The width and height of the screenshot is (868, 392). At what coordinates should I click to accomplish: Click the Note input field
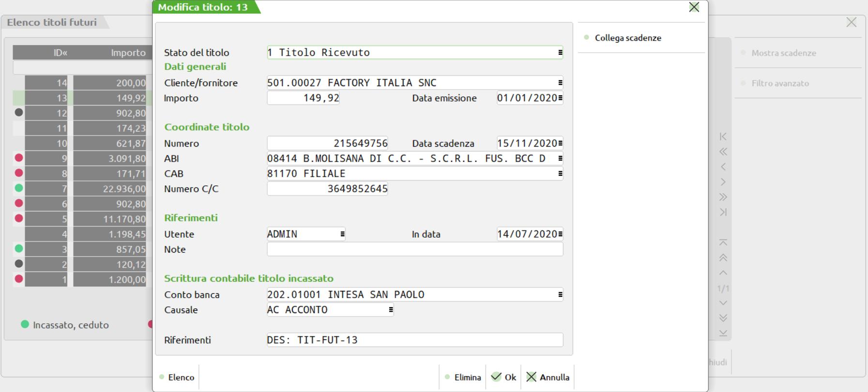coord(414,249)
